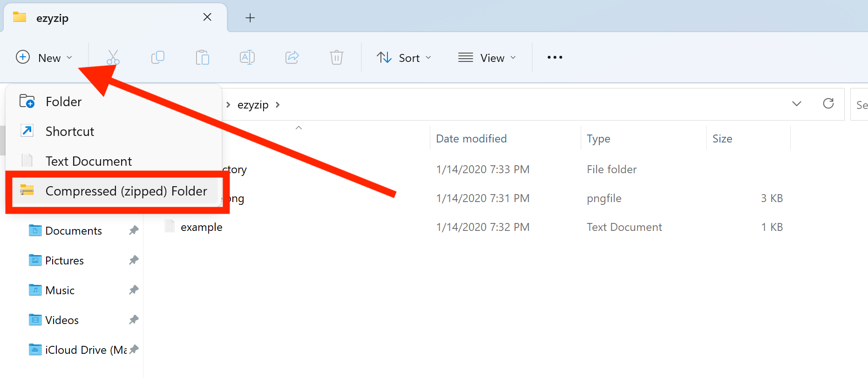Click the Rename icon in toolbar
Image resolution: width=868 pixels, height=378 pixels.
247,57
